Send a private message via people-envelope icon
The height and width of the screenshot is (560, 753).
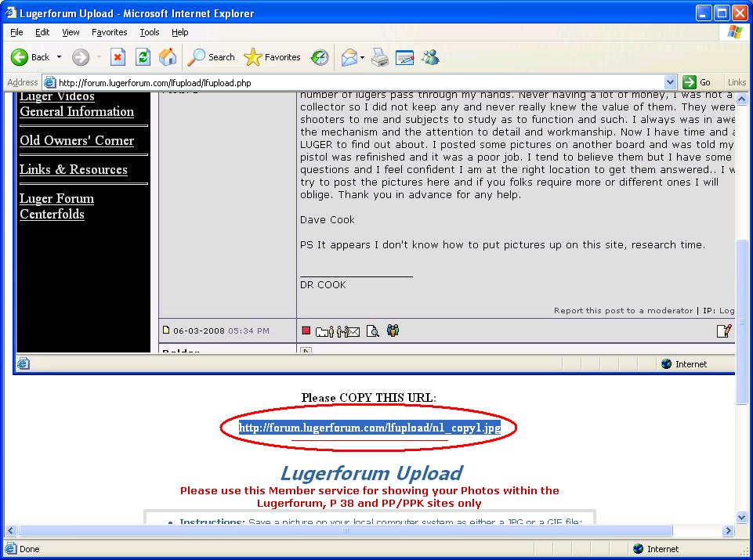point(348,331)
